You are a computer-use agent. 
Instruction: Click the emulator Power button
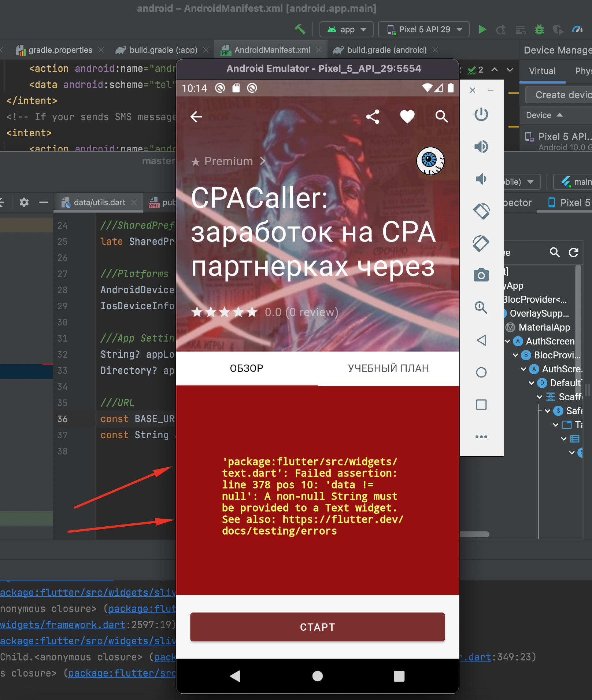[x=481, y=115]
